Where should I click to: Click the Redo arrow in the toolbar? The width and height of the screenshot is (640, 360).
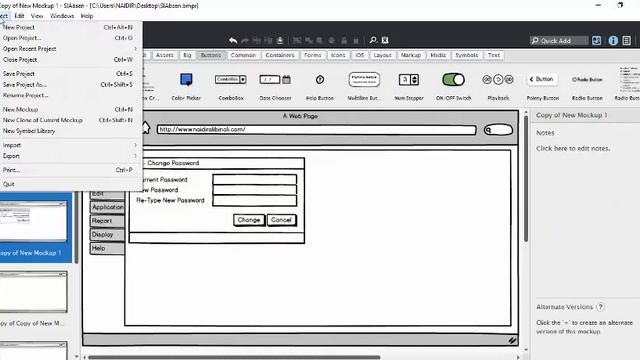[245, 40]
